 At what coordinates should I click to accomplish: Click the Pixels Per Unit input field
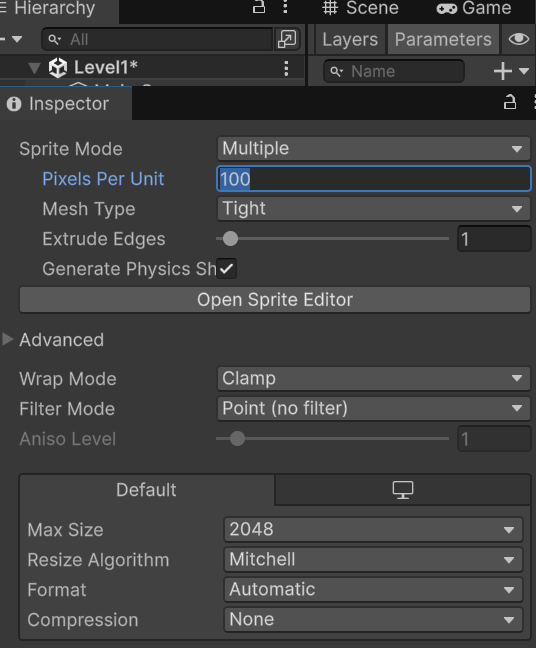click(x=374, y=179)
